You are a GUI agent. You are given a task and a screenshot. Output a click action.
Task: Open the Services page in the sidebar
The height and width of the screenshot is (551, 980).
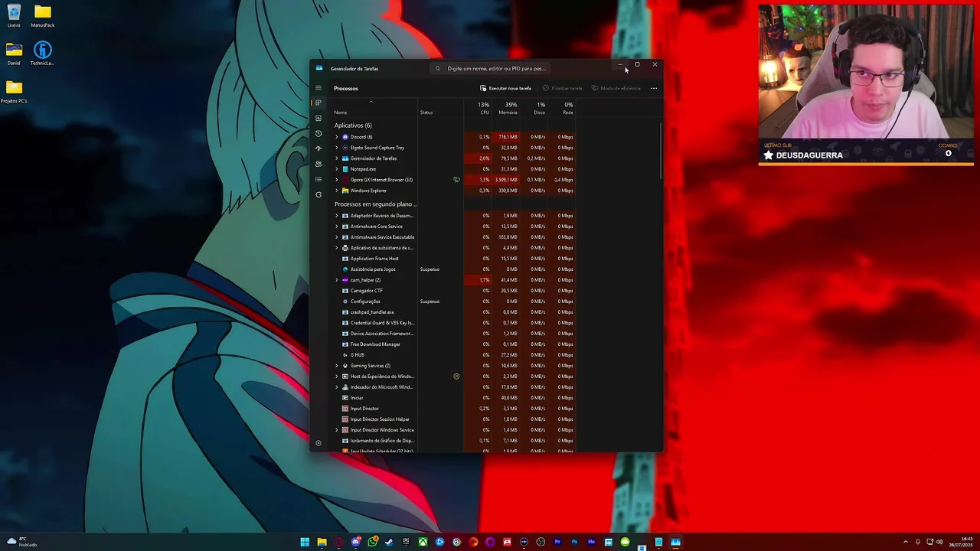(x=318, y=194)
